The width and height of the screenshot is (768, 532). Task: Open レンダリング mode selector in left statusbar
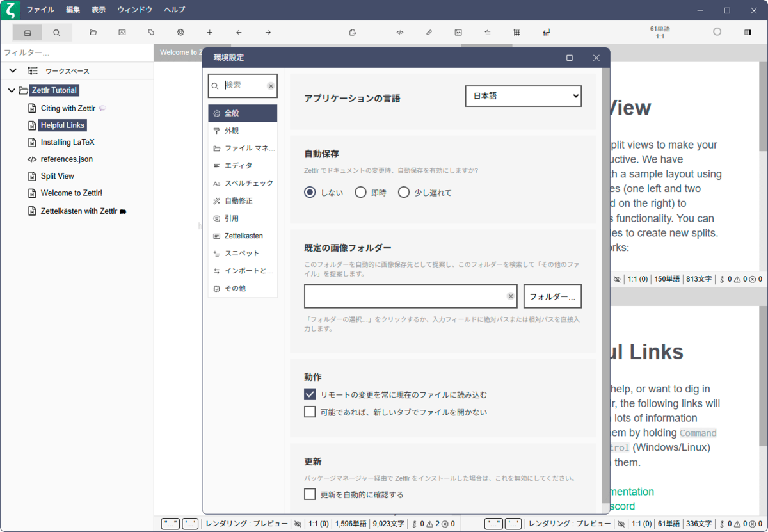[x=246, y=524]
